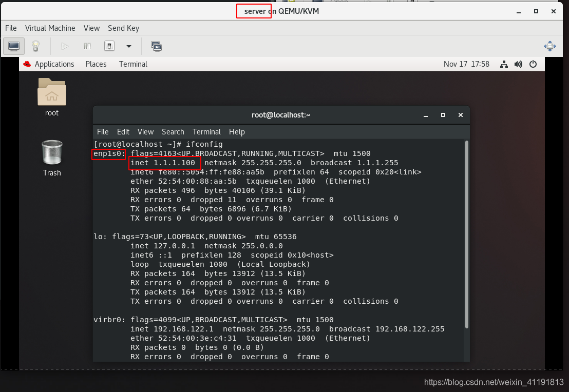The width and height of the screenshot is (569, 392).
Task: Close the QEMU/KVM viewer window
Action: tap(554, 11)
